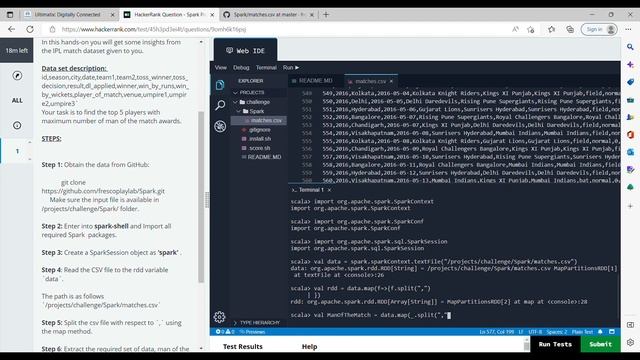Viewport: 640px width, 360px height.
Task: Click the notification bell in status bar
Action: pyautogui.click(x=600, y=332)
